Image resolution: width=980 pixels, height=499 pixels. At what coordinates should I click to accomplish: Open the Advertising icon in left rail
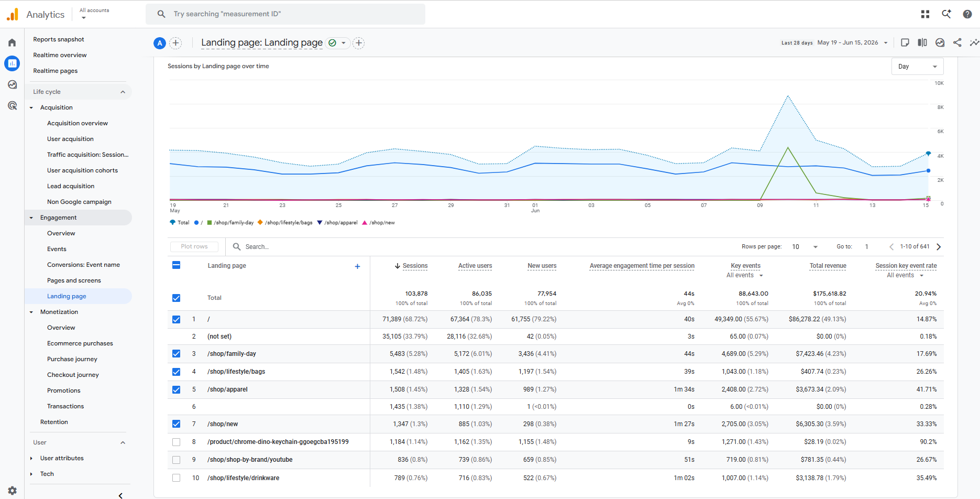click(x=12, y=105)
